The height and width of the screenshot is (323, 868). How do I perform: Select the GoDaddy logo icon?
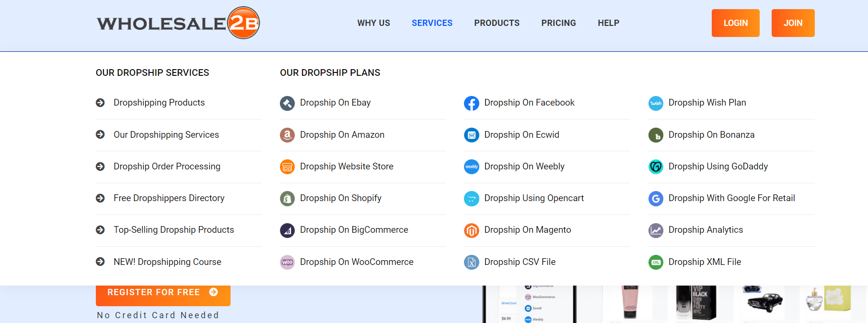coord(656,167)
